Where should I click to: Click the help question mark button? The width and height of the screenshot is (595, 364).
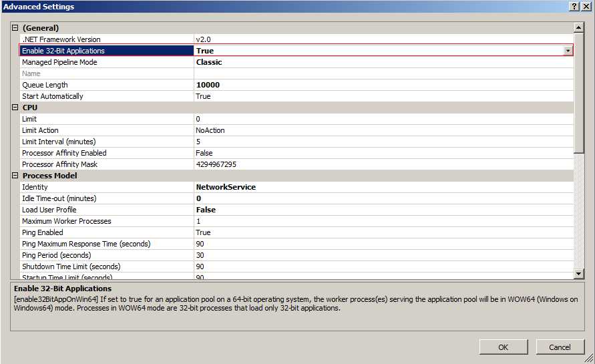click(x=574, y=7)
